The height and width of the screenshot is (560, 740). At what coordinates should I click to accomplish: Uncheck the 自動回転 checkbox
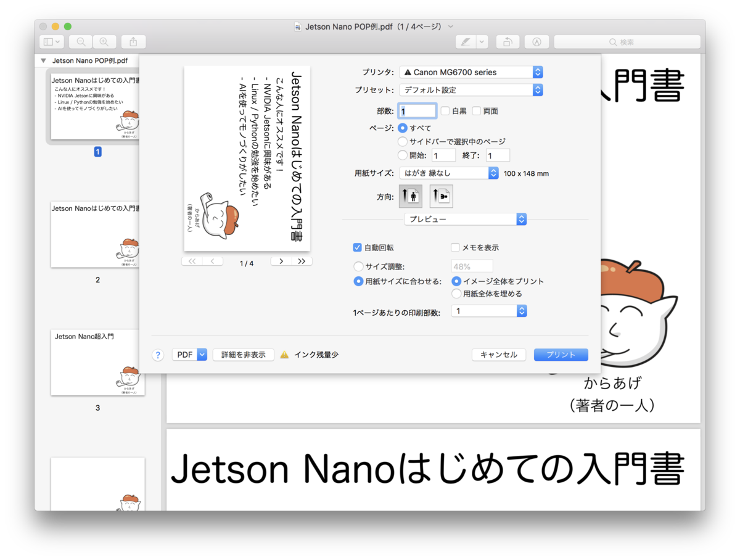point(357,247)
